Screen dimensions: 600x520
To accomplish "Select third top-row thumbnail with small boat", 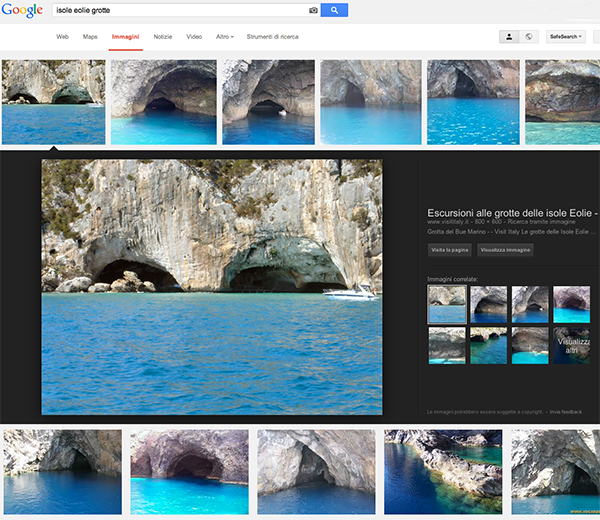I will click(269, 102).
